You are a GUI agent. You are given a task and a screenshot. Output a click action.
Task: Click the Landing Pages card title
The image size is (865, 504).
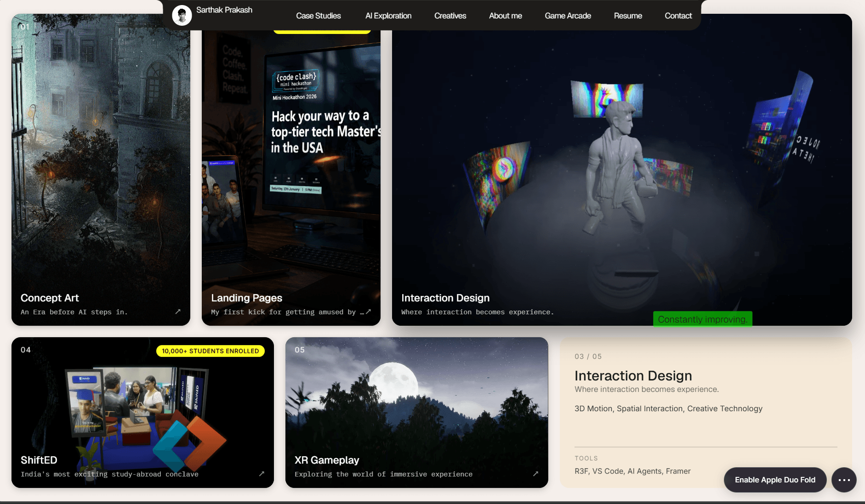tap(247, 298)
